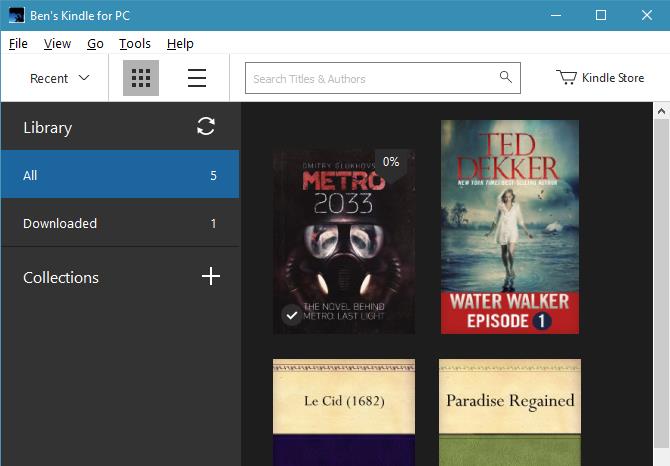Click the library sync refresh icon

(206, 126)
